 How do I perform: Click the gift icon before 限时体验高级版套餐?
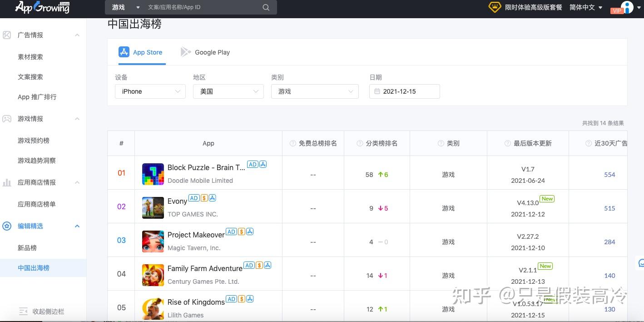(495, 7)
